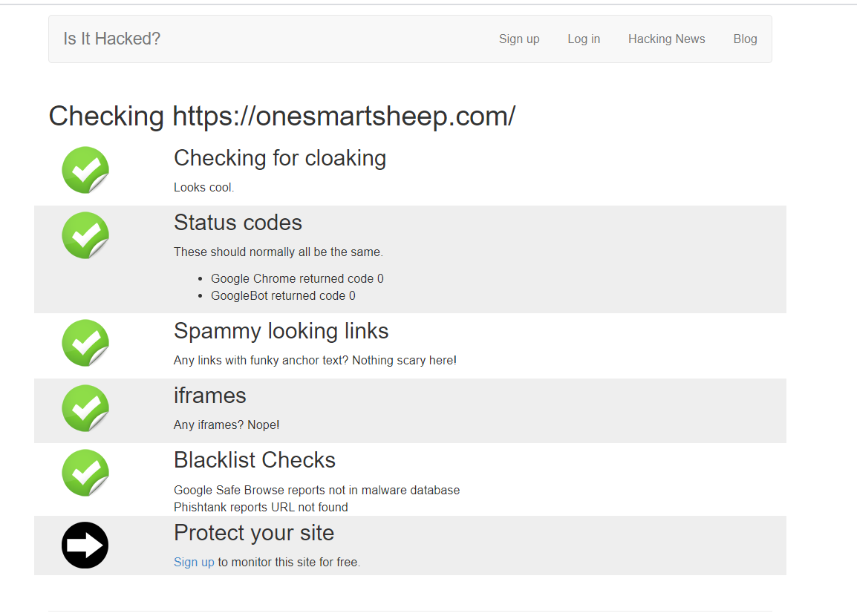This screenshot has height=616, width=857.
Task: Click 'Google Chrome returned code 0' item
Action: pyautogui.click(x=297, y=278)
